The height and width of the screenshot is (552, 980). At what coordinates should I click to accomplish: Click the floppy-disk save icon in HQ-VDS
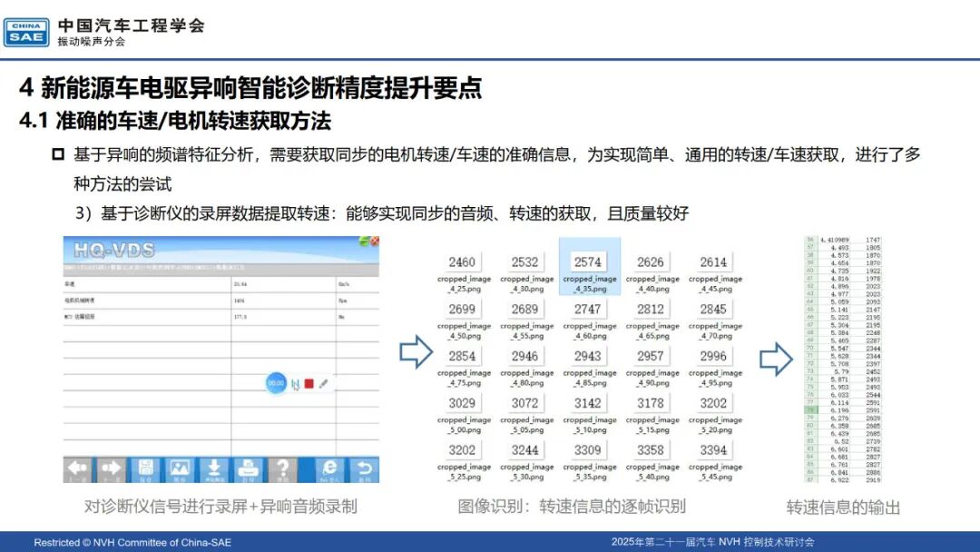(145, 469)
